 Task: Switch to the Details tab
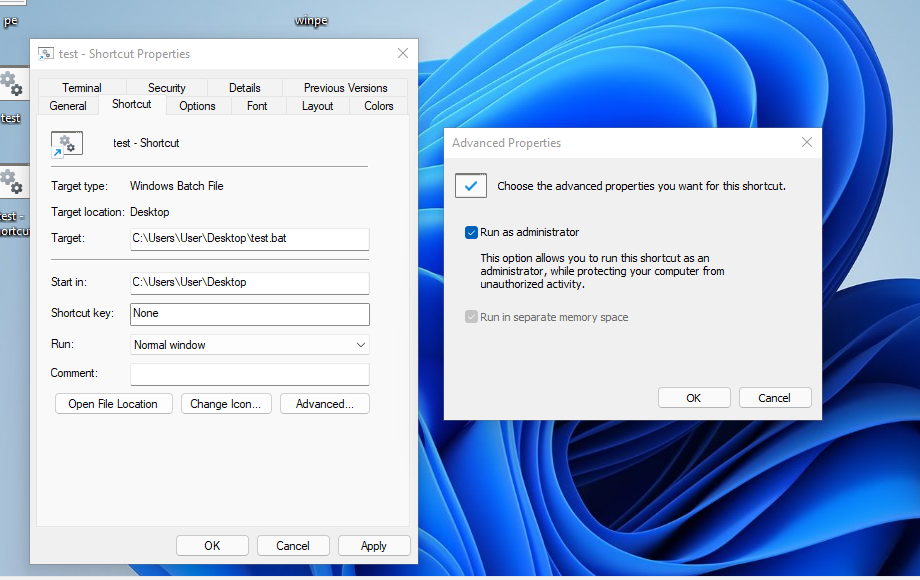(x=245, y=88)
